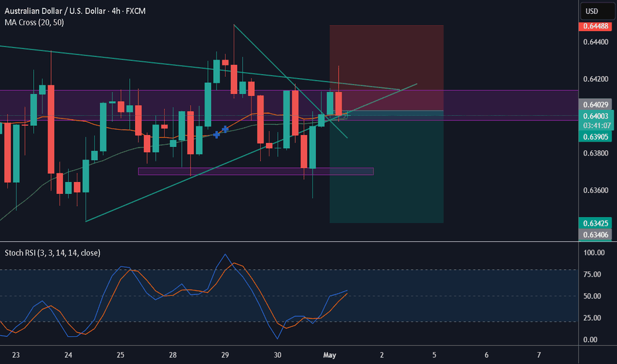Image resolution: width=617 pixels, height=364 pixels.
Task: Click the 0.63800 price axis value
Action: tap(595, 153)
